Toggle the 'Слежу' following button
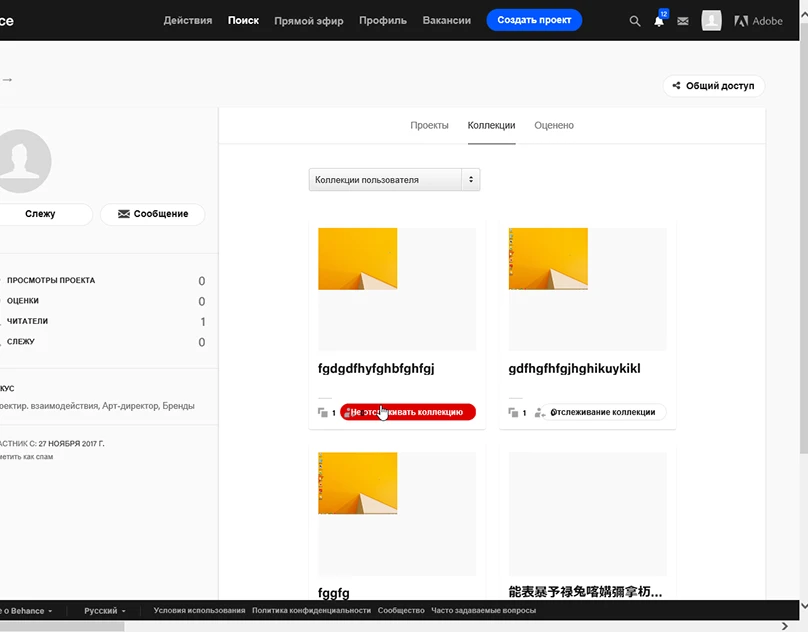The image size is (808, 632). 41,214
